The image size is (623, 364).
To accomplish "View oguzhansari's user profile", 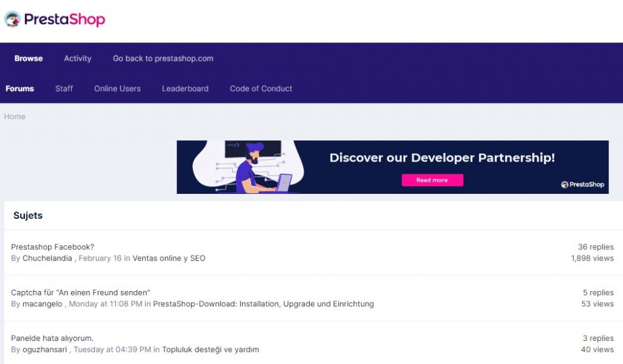I will [44, 349].
